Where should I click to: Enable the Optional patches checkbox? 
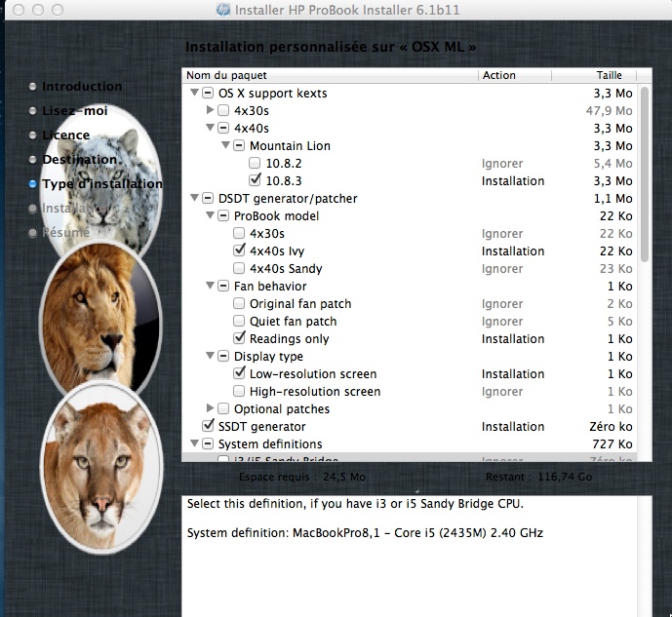(x=223, y=409)
